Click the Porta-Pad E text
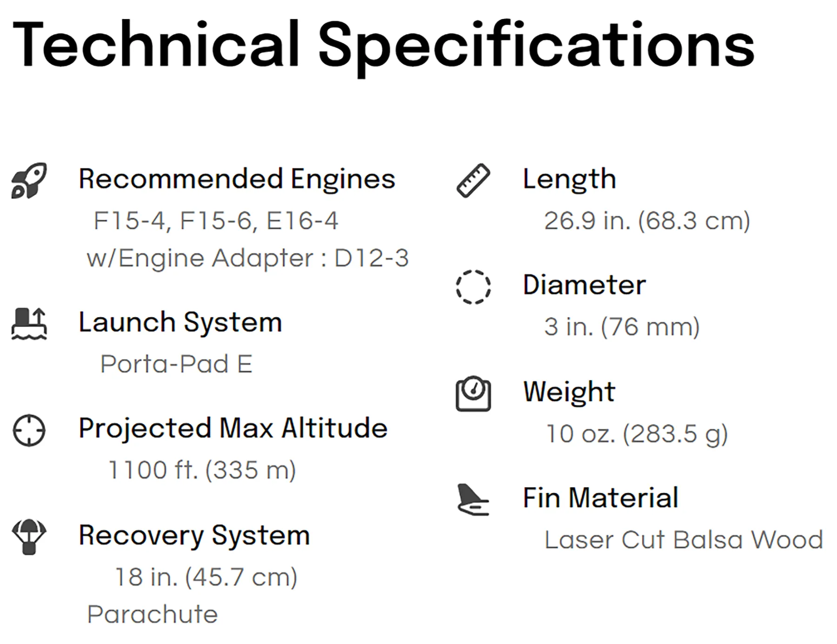837x644 pixels. point(176,364)
